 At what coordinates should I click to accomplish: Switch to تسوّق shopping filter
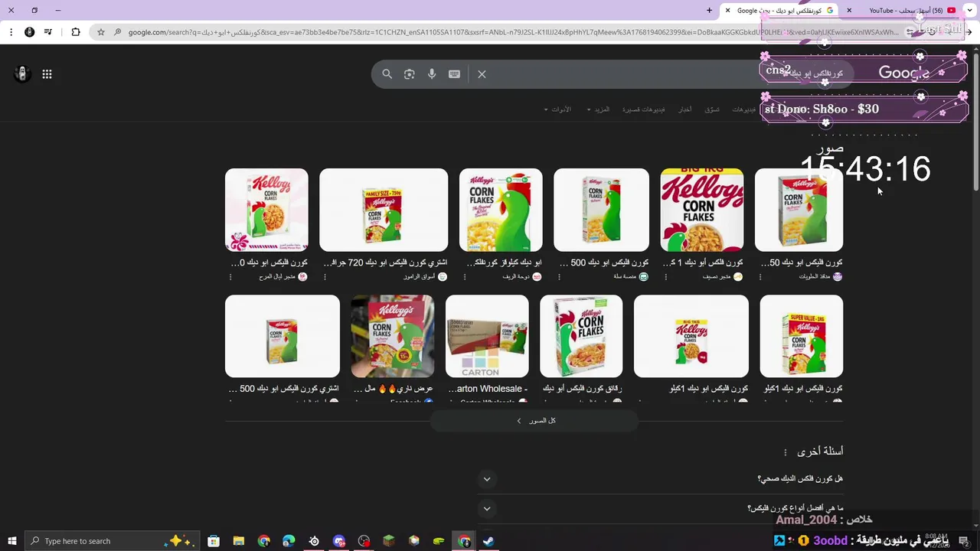point(712,109)
